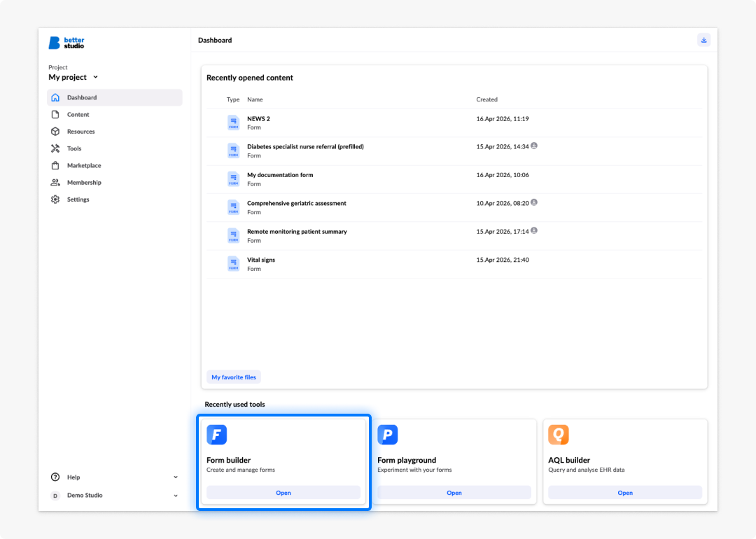Viewport: 756px width, 539px height.
Task: Open the NEWS 2 form
Action: click(x=258, y=118)
